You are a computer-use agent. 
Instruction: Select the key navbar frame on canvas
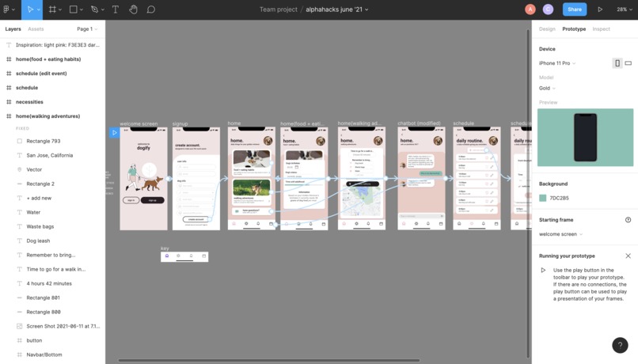[x=184, y=256]
